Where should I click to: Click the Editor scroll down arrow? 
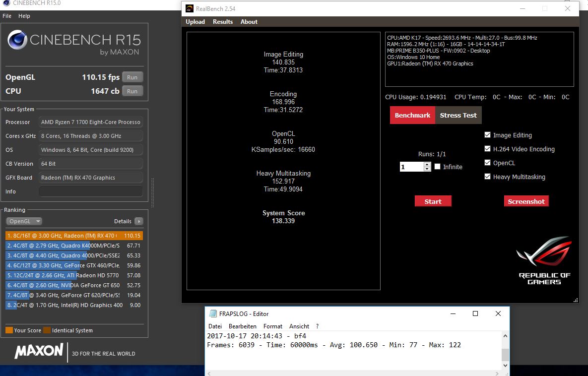(505, 365)
